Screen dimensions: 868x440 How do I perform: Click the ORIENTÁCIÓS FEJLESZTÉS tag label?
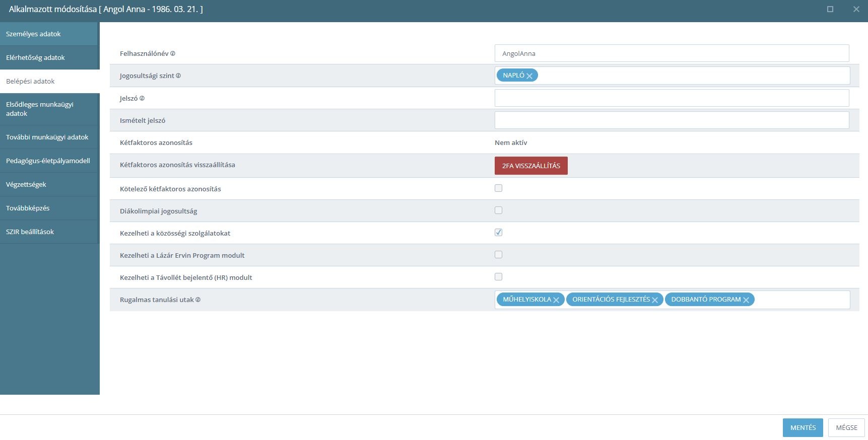click(611, 299)
